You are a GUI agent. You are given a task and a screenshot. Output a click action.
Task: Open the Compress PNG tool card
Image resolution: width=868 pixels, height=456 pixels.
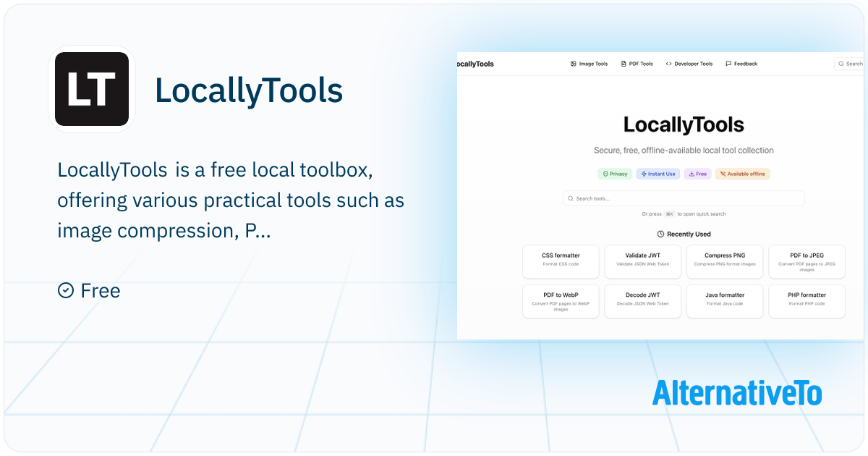pos(725,261)
